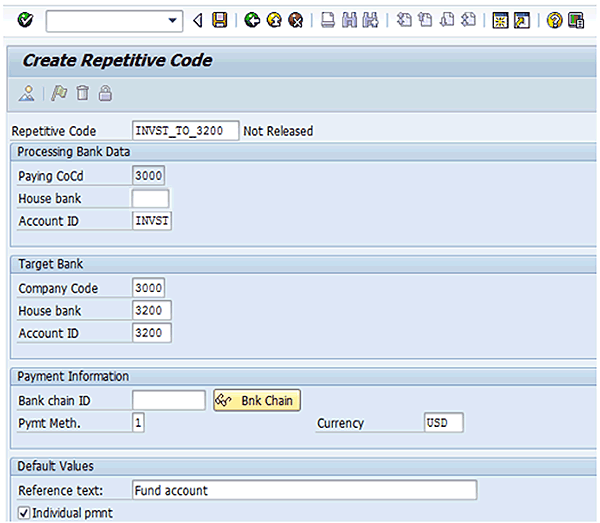
Task: Click the green Back arrow icon
Action: (252, 20)
